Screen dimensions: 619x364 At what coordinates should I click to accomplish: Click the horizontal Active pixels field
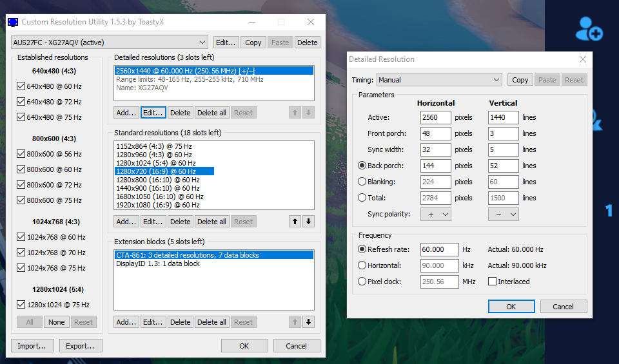click(x=436, y=117)
